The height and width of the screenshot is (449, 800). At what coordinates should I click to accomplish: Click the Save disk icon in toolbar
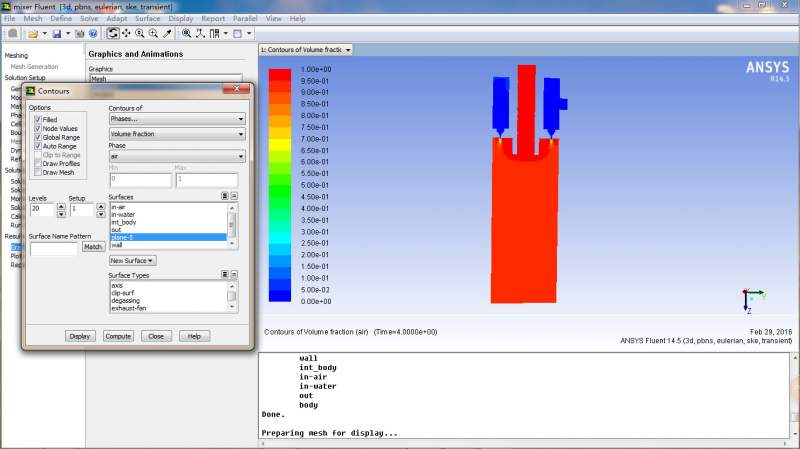click(57, 34)
